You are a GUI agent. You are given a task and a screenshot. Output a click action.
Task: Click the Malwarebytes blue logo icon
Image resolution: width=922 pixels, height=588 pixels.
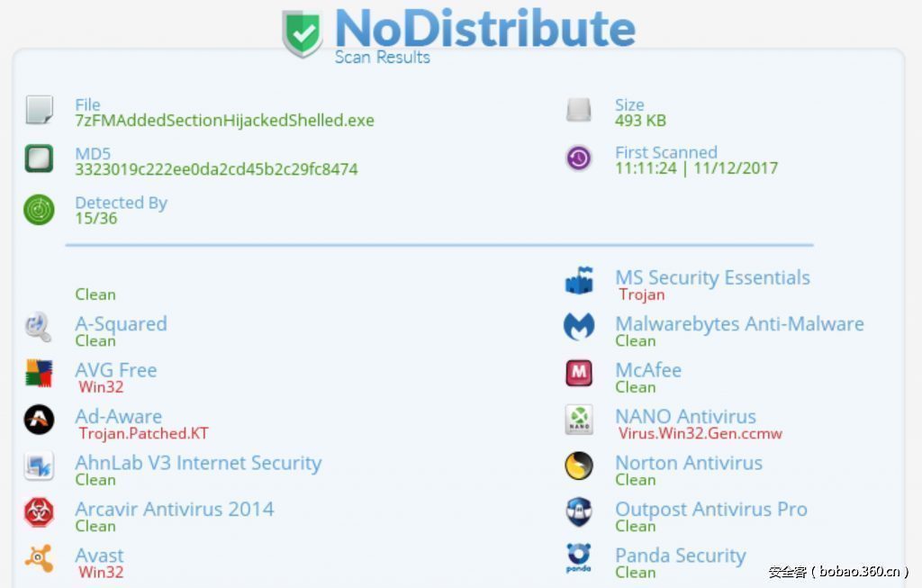(579, 327)
